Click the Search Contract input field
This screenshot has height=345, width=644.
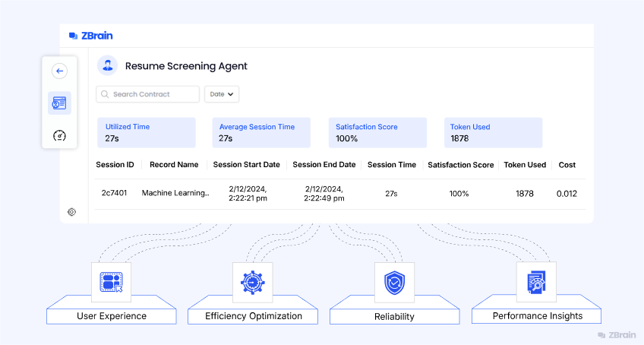point(148,94)
